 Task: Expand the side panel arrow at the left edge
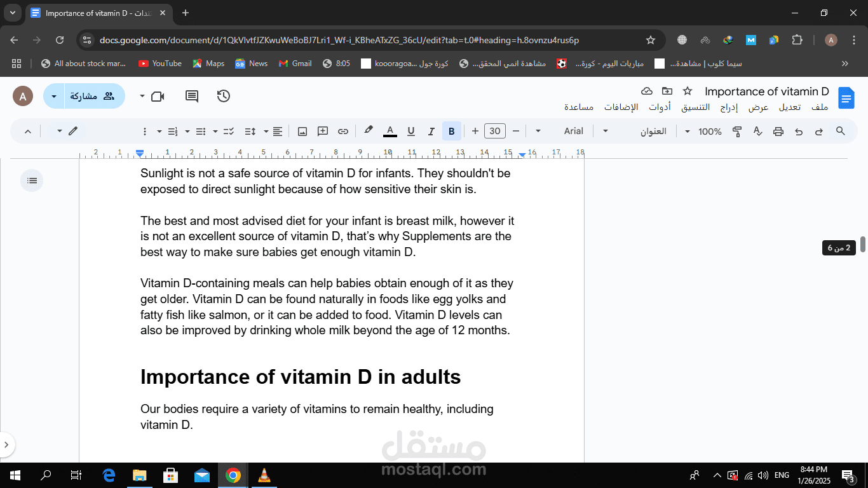pos(6,444)
